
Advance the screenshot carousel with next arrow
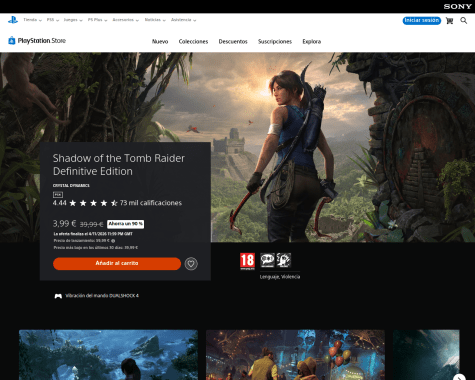460,377
